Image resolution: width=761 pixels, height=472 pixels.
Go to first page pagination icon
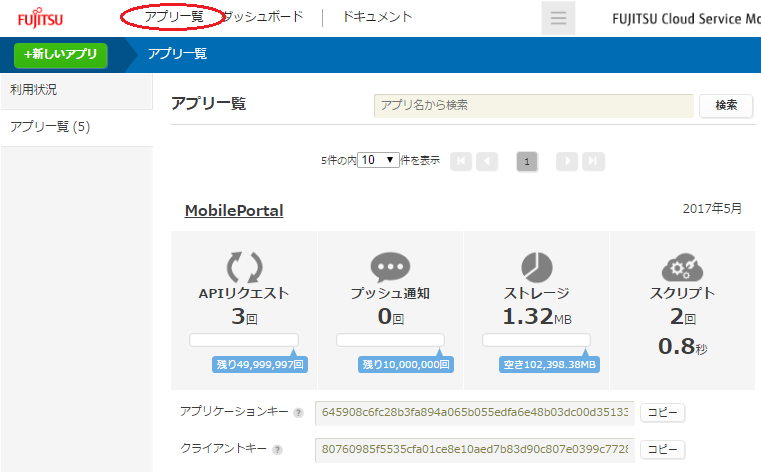click(461, 161)
